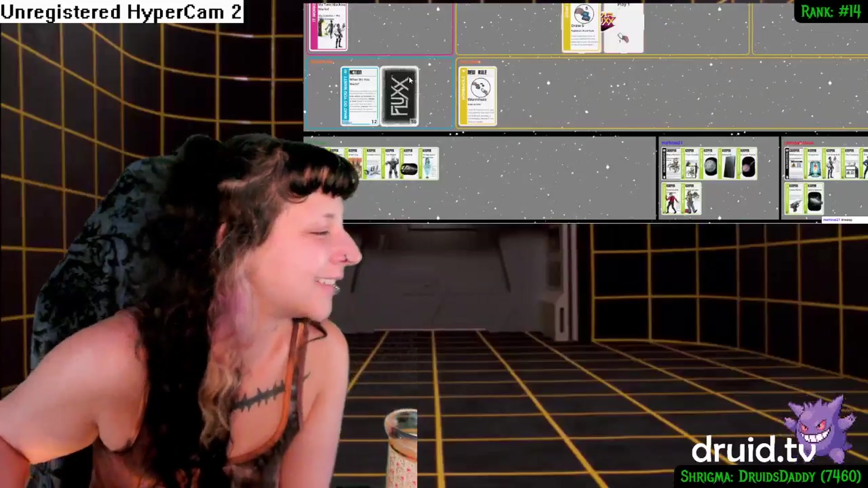Click the Draw 5 rule card

(581, 27)
